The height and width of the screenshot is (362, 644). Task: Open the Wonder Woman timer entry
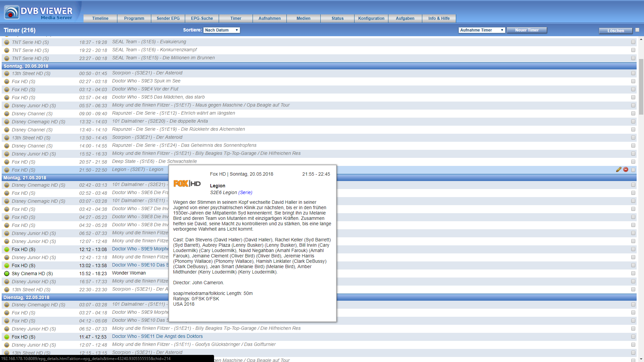(129, 273)
